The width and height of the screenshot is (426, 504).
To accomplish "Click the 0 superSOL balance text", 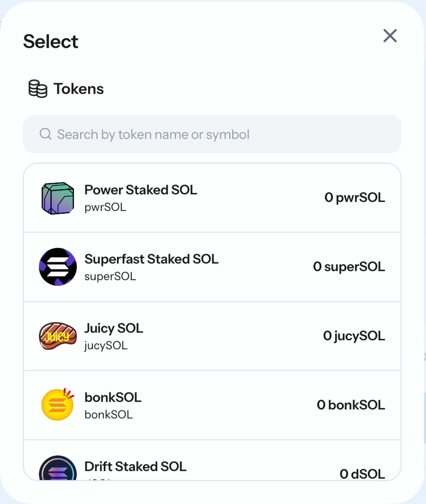I will click(x=349, y=267).
